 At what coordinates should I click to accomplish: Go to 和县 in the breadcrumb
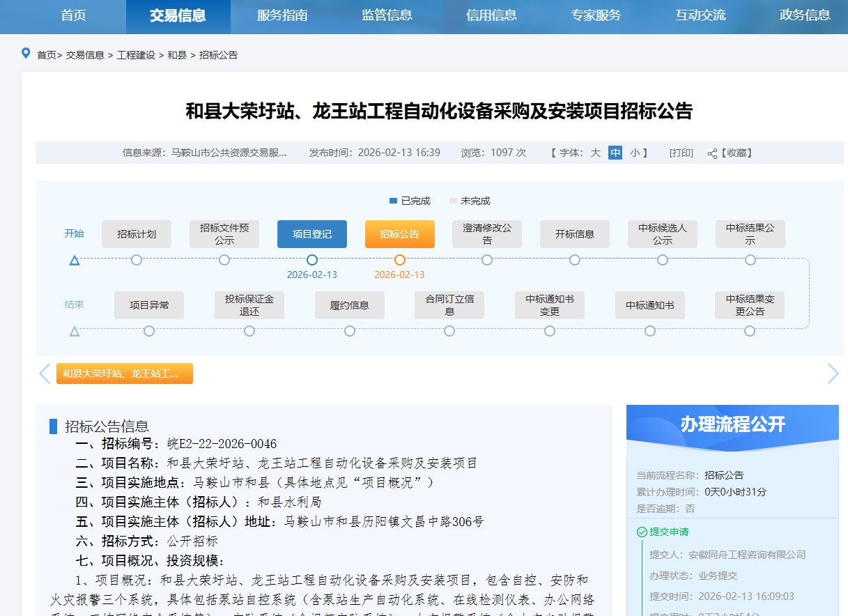[177, 55]
